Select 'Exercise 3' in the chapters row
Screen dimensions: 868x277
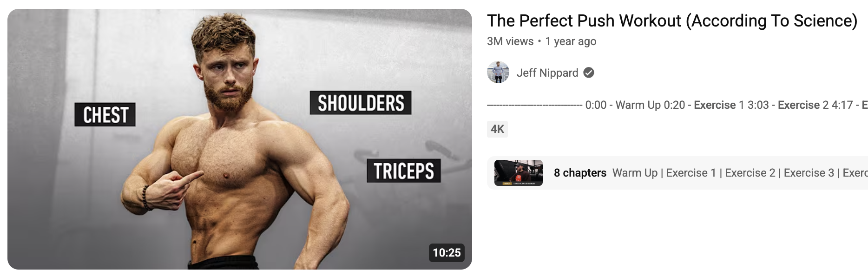coord(809,173)
